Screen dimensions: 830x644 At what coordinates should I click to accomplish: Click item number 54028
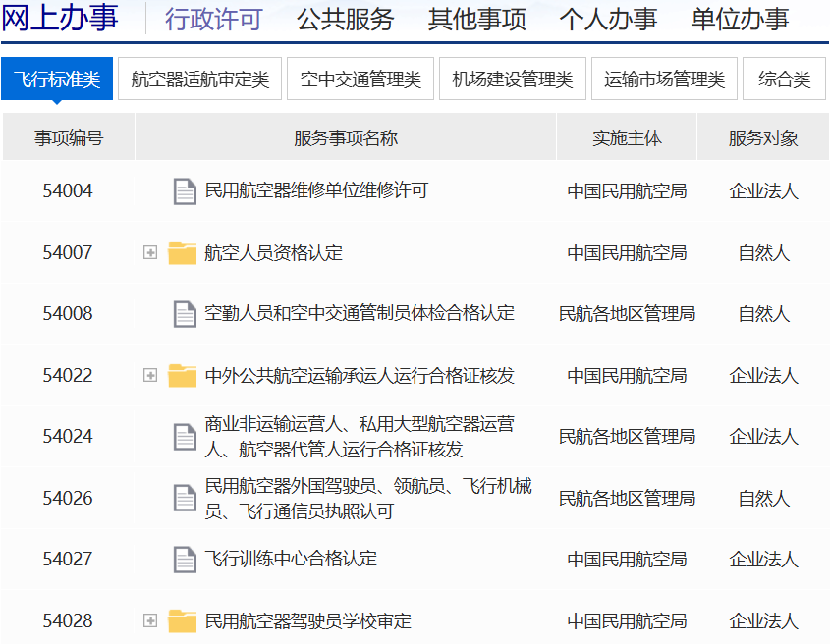point(68,620)
